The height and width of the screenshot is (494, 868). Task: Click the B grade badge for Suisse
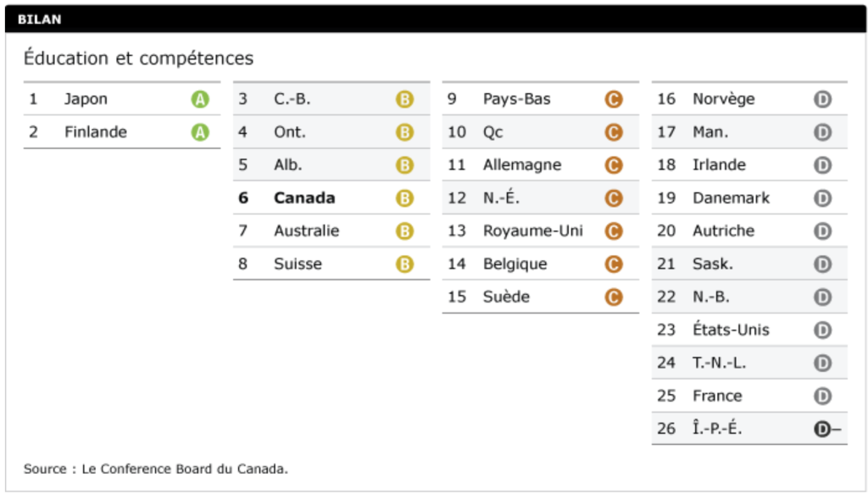404,264
